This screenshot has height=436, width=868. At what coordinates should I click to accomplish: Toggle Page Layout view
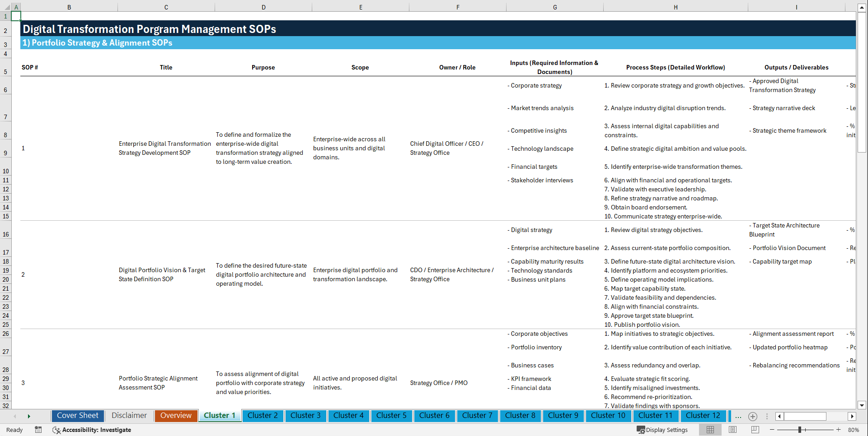pos(732,430)
